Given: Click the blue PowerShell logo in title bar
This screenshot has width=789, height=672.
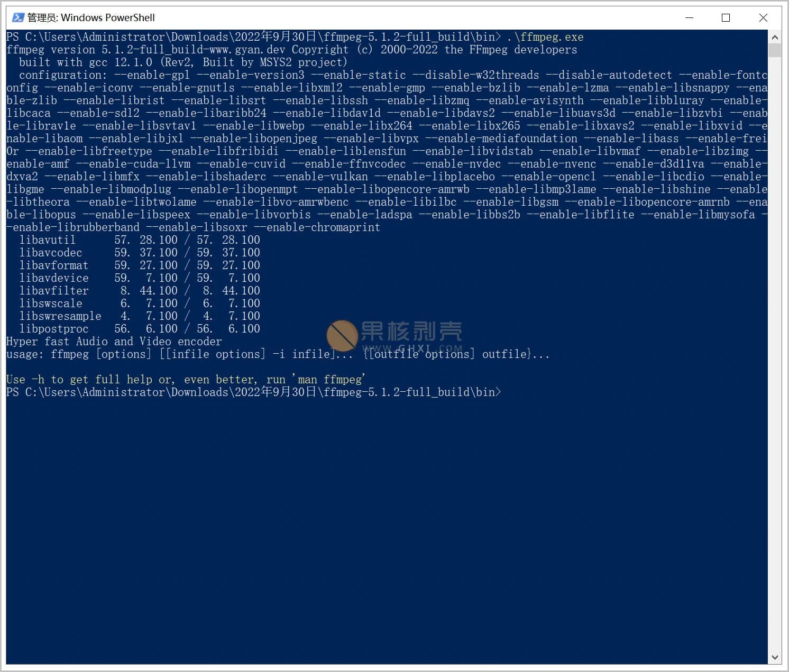Looking at the screenshot, I should point(17,17).
